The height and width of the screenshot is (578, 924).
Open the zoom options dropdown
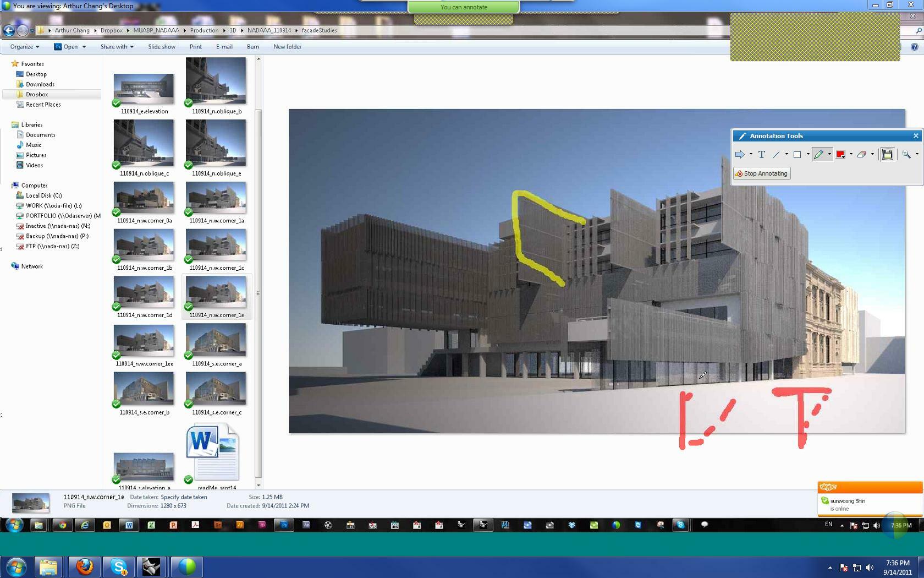(x=917, y=155)
